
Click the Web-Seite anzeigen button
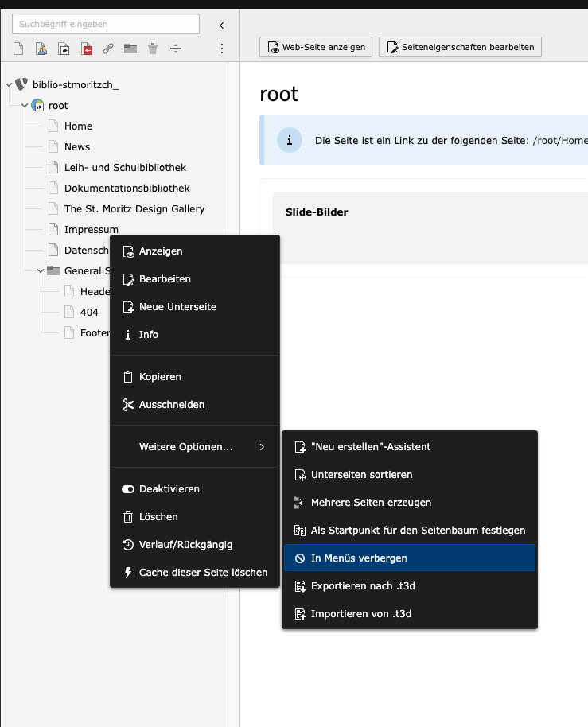316,47
